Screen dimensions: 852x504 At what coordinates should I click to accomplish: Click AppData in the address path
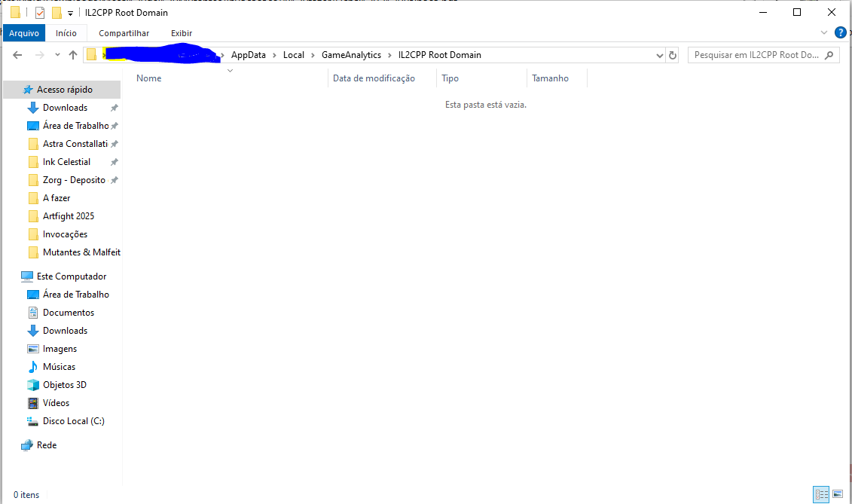click(x=249, y=55)
